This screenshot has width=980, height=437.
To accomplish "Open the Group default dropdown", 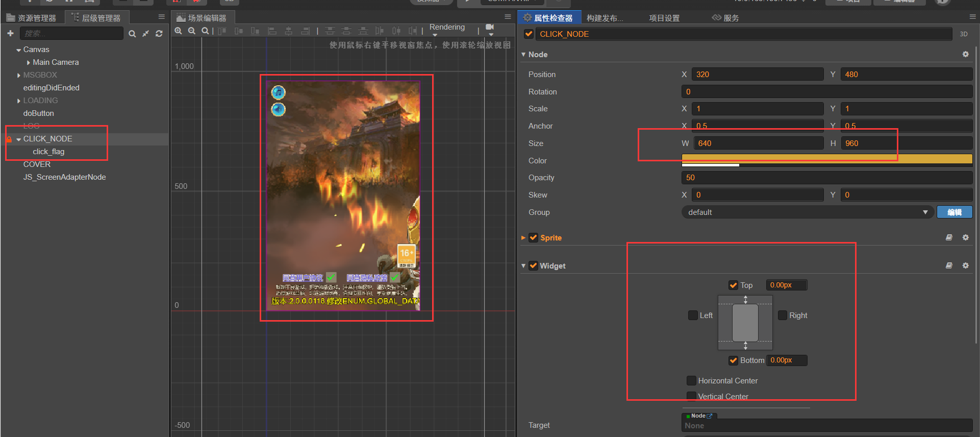I will pyautogui.click(x=808, y=212).
